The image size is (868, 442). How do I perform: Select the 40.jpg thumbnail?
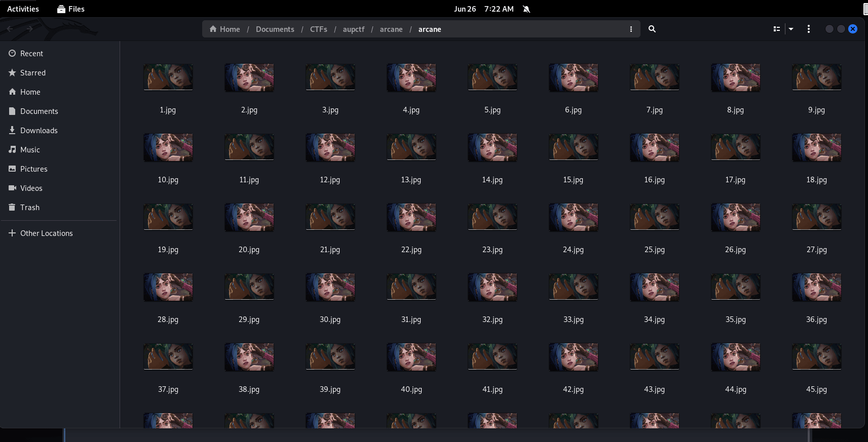[411, 357]
